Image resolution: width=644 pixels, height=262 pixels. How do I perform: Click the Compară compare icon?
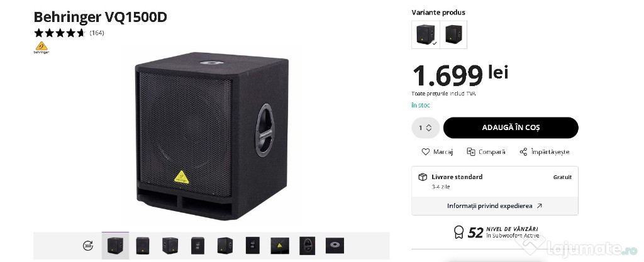point(471,151)
